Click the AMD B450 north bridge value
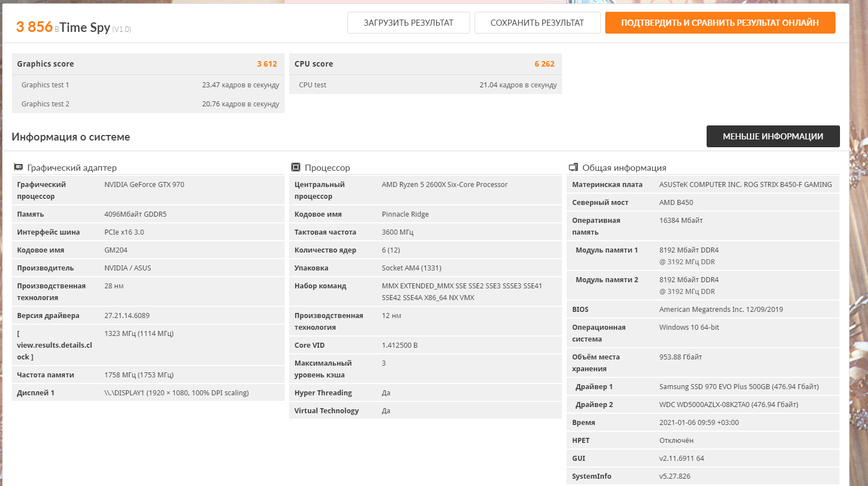This screenshot has height=486, width=868. (x=676, y=203)
